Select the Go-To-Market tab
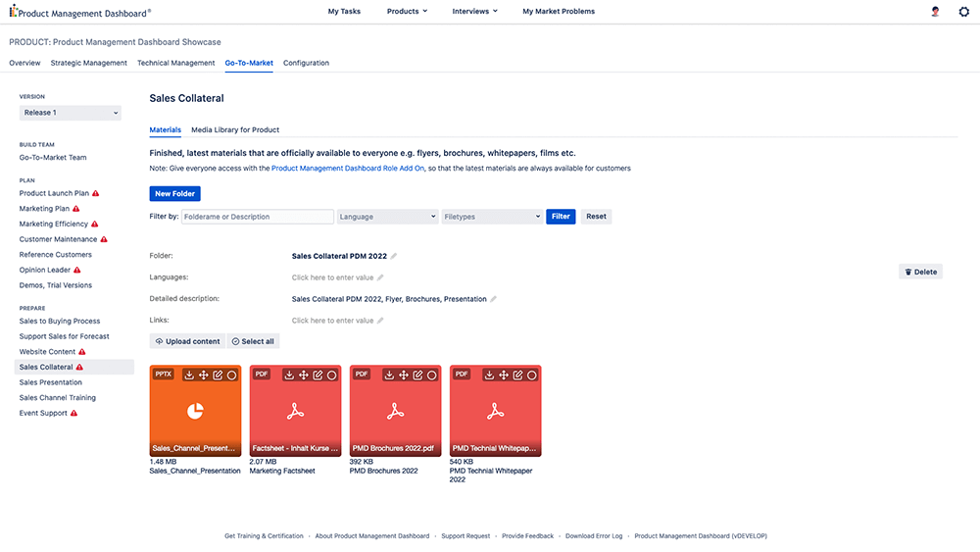 [x=249, y=63]
